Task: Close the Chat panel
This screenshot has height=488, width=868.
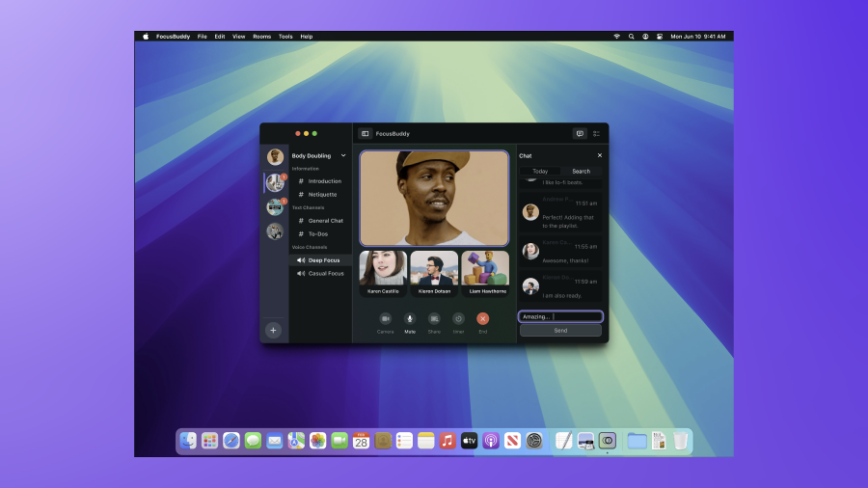Action: pos(599,155)
